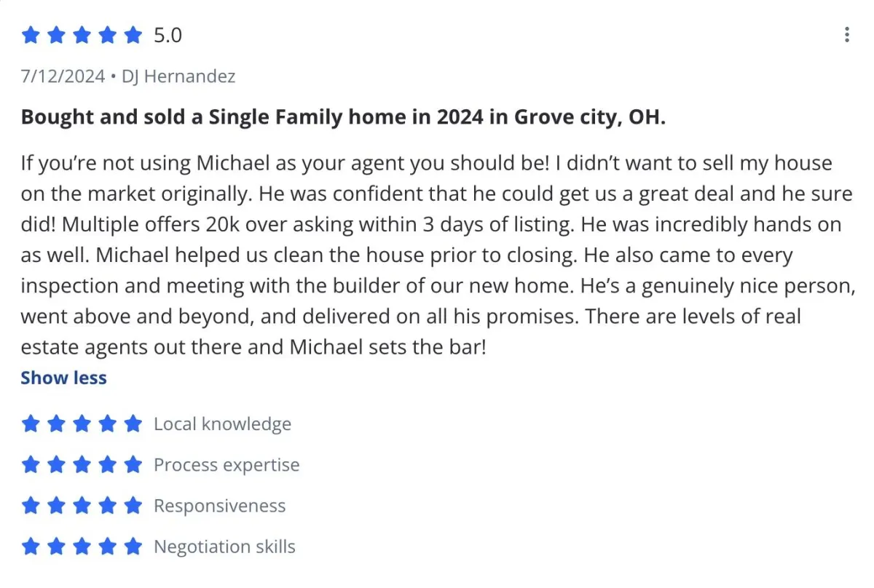Click first star beside Negotiation skills
This screenshot has width=874, height=588.
(x=31, y=547)
